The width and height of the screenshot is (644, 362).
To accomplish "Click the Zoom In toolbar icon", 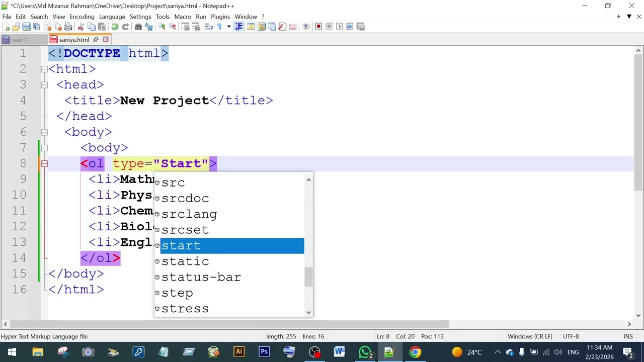I will 162,27.
